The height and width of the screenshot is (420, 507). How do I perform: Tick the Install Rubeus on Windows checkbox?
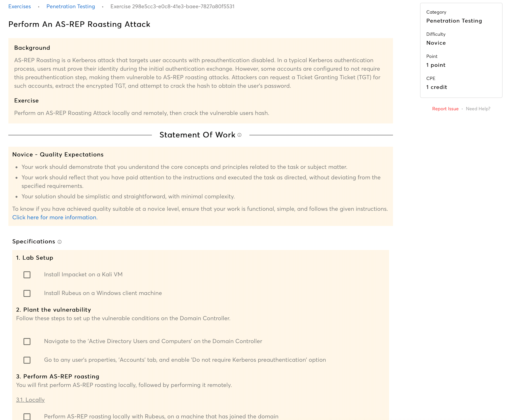click(x=27, y=293)
